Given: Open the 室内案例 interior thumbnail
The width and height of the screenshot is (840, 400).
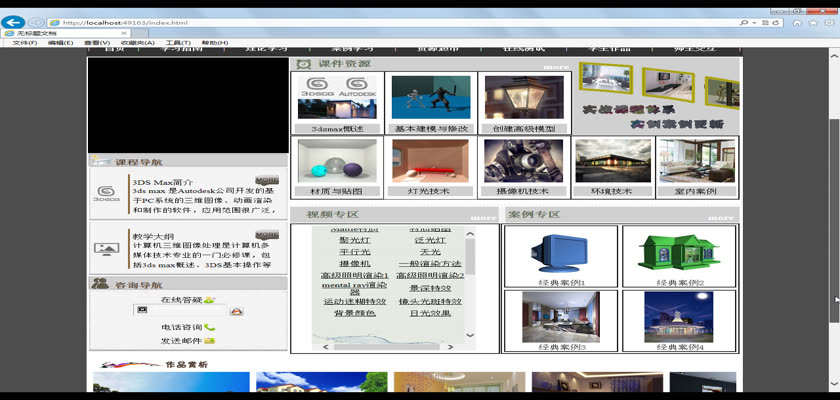Looking at the screenshot, I should point(697,161).
